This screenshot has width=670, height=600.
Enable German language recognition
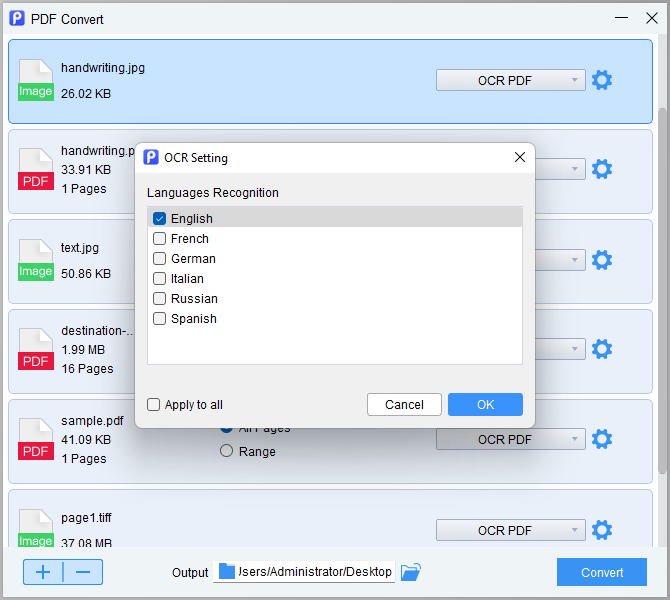(x=159, y=259)
